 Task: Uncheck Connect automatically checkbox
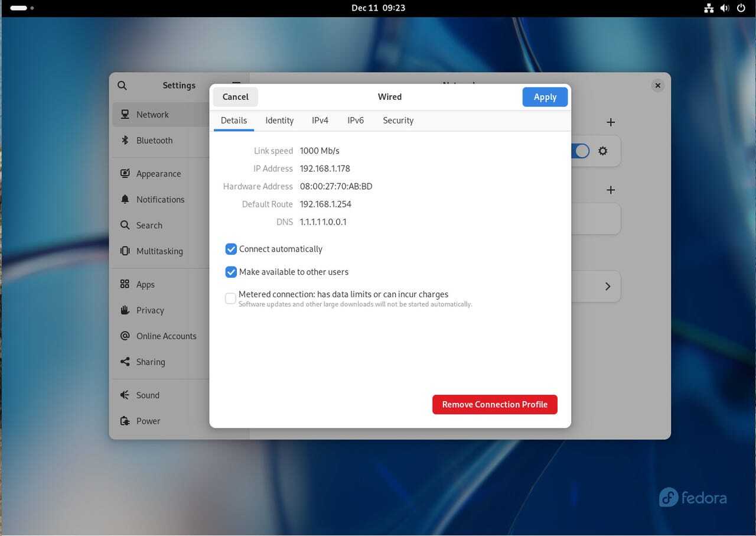pos(231,249)
